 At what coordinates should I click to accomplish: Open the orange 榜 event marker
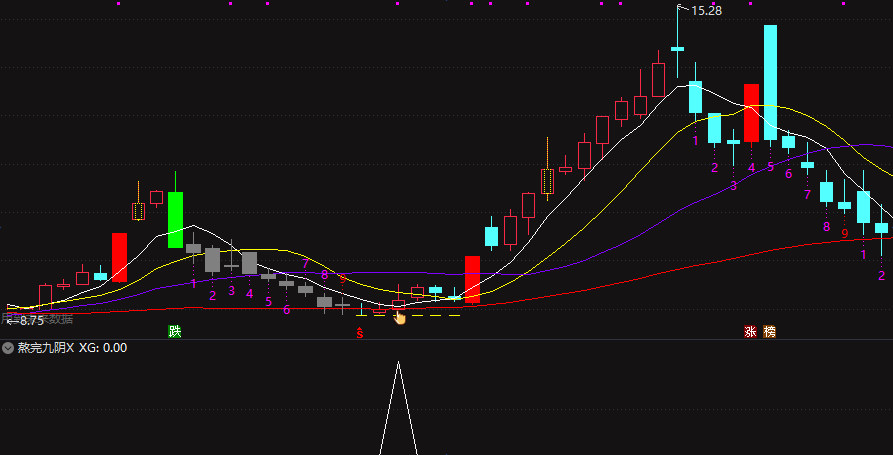769,331
